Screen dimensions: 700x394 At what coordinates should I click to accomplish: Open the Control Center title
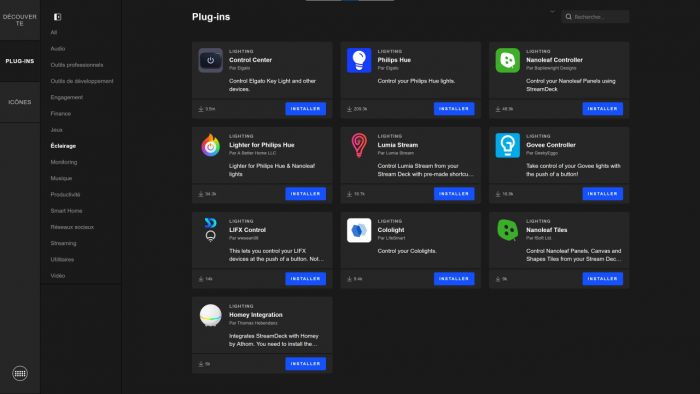[x=250, y=60]
